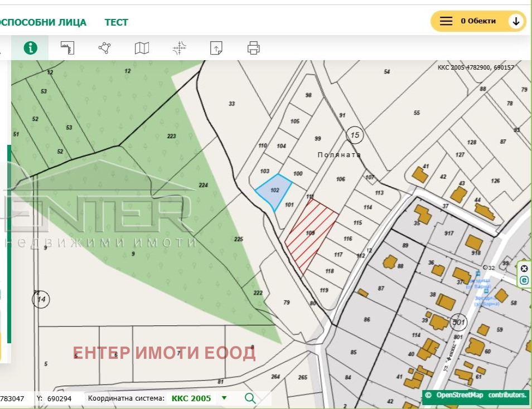Click parcel number 126
This screenshot has height=409, width=532.
click(x=495, y=181)
